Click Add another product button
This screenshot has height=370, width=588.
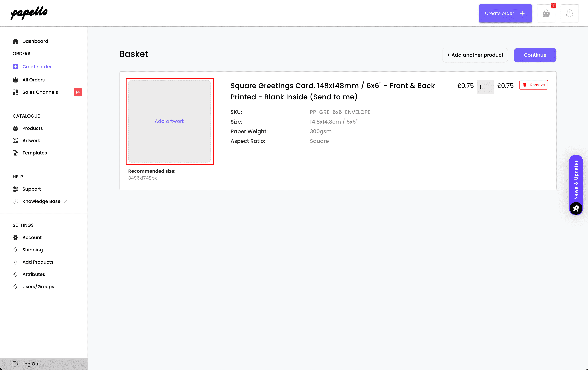click(x=475, y=55)
